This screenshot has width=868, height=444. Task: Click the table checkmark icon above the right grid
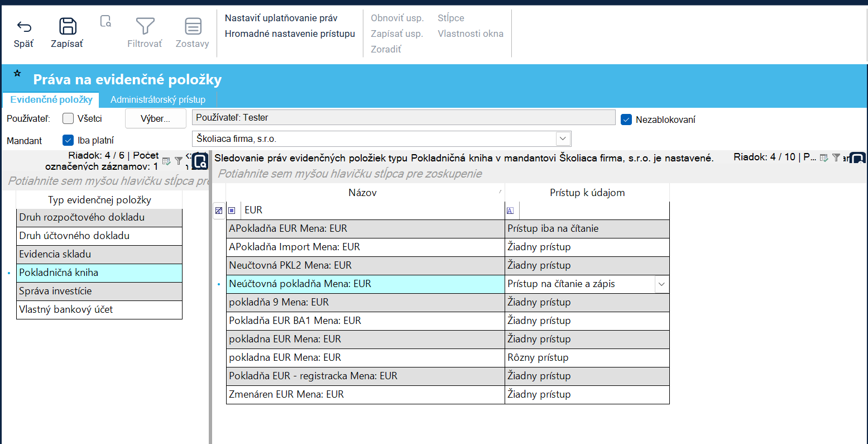click(x=823, y=158)
